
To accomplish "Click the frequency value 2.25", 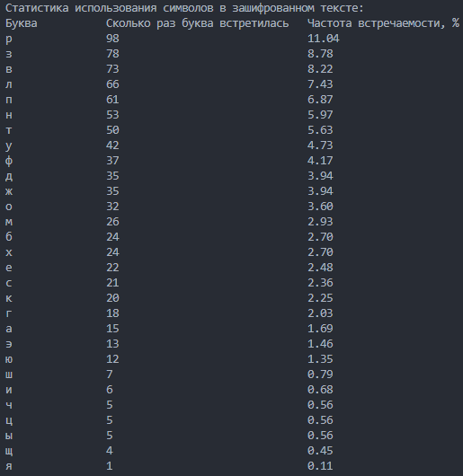I will (x=320, y=298).
